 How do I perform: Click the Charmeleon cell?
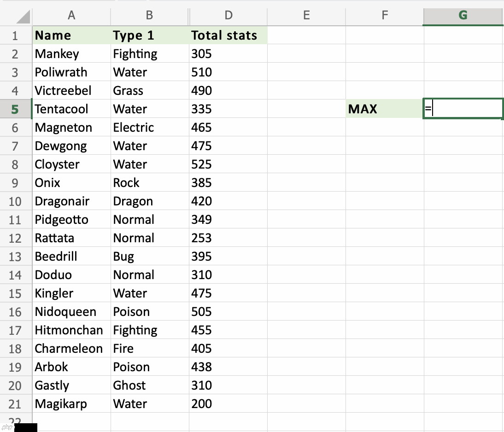[x=71, y=349]
